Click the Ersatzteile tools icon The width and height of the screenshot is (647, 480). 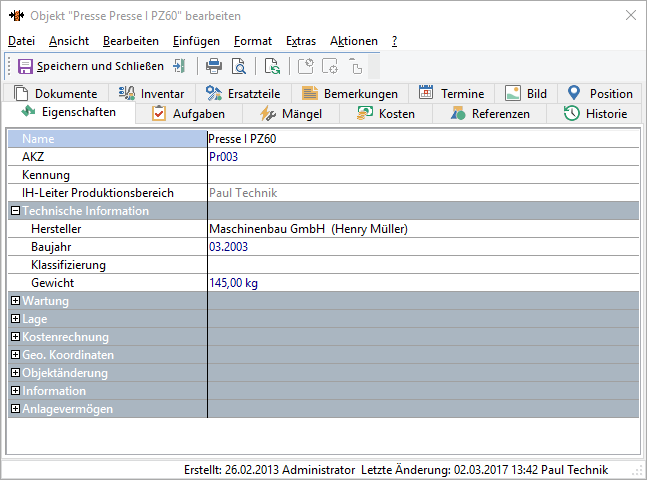pyautogui.click(x=214, y=93)
